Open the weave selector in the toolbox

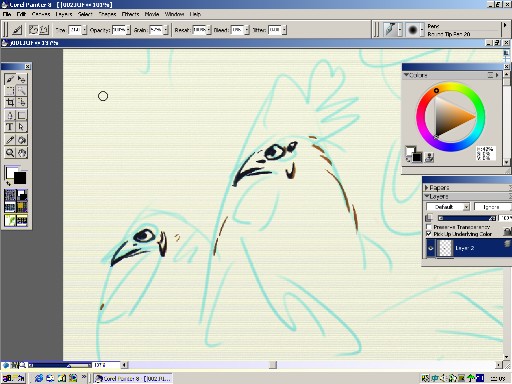click(x=22, y=207)
